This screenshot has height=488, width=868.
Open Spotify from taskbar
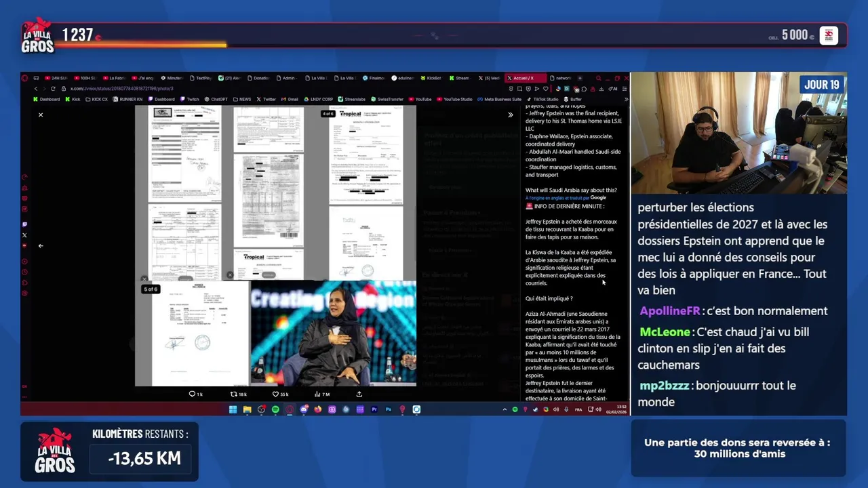coord(275,409)
